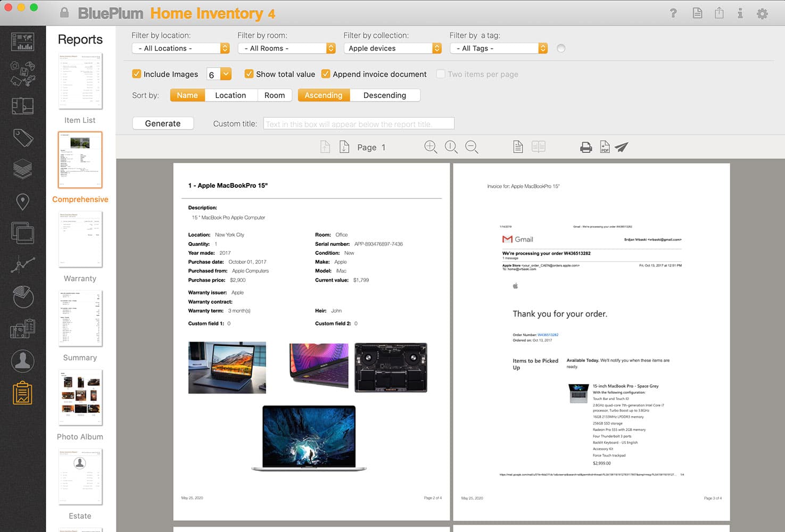Click order number W436513282 link in invoice

pyautogui.click(x=548, y=335)
